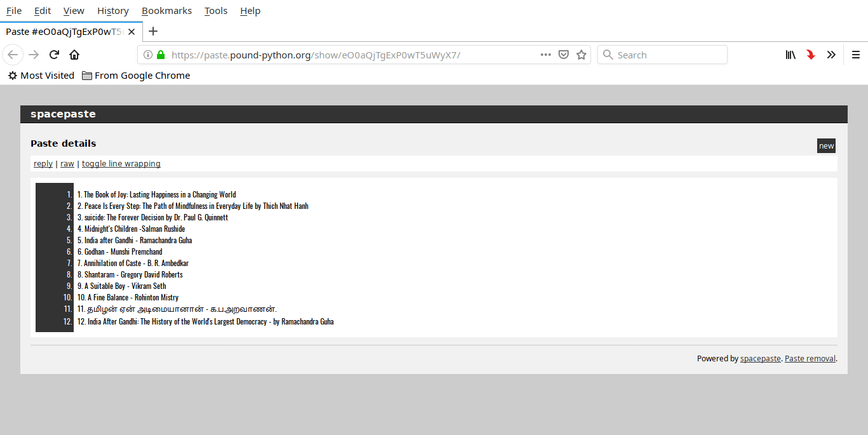Open the Library sidebar icon
The width and height of the screenshot is (868, 435).
point(790,55)
